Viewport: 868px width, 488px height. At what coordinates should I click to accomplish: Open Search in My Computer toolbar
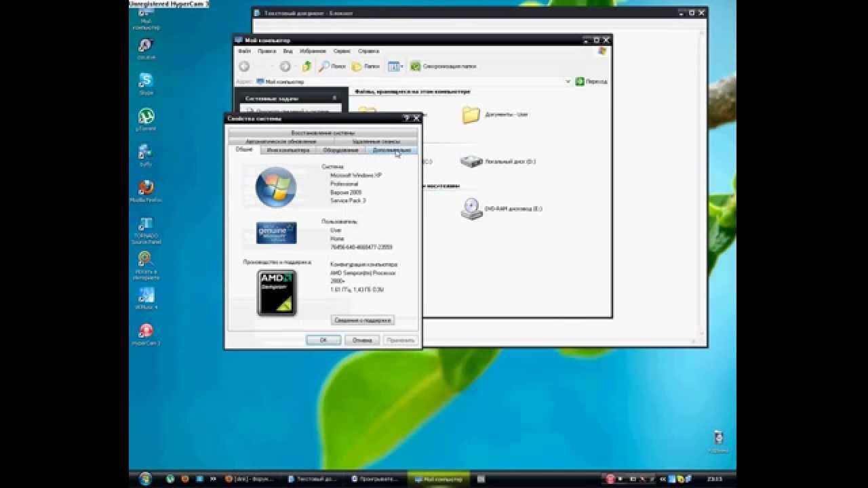(333, 66)
